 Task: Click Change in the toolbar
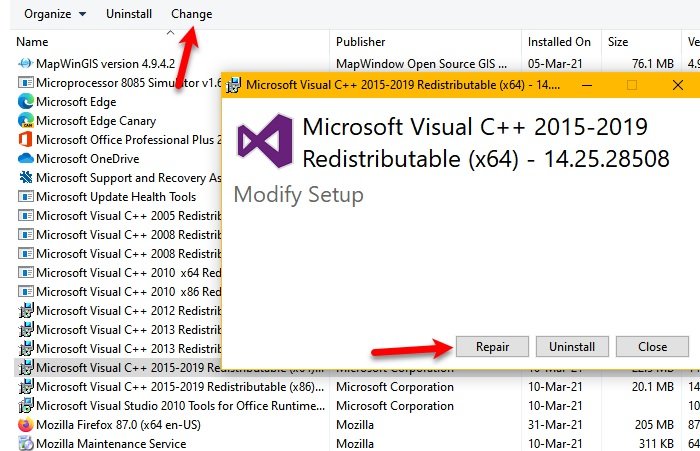click(x=191, y=14)
